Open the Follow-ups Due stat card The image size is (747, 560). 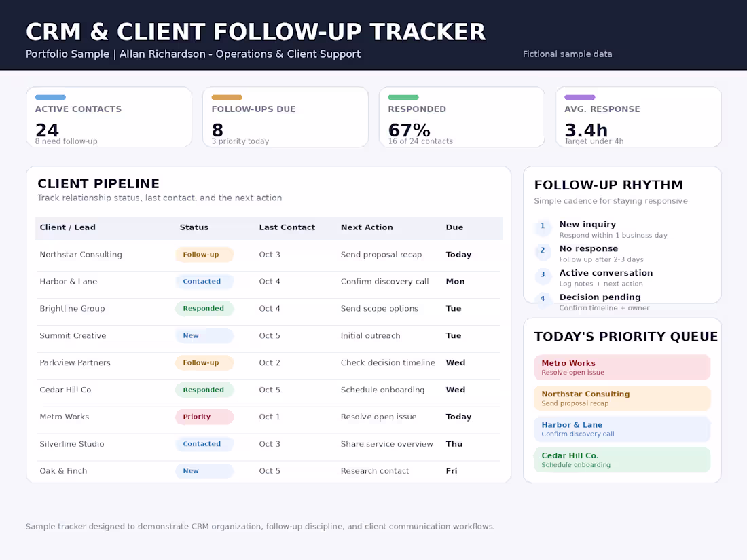pyautogui.click(x=285, y=117)
